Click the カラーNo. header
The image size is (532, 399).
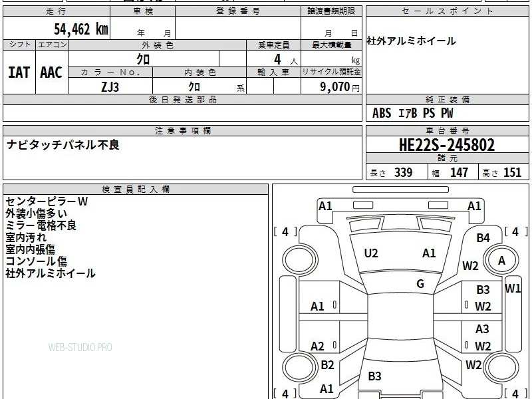click(110, 72)
